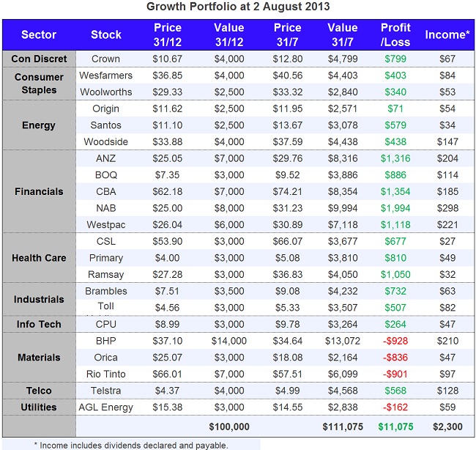Select the Wesfarmers stock cell
Viewport: 476px width, 450px height.
coord(106,75)
